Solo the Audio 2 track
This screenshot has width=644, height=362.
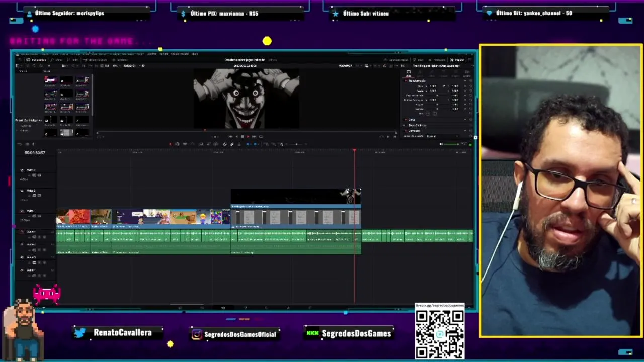pos(39,250)
